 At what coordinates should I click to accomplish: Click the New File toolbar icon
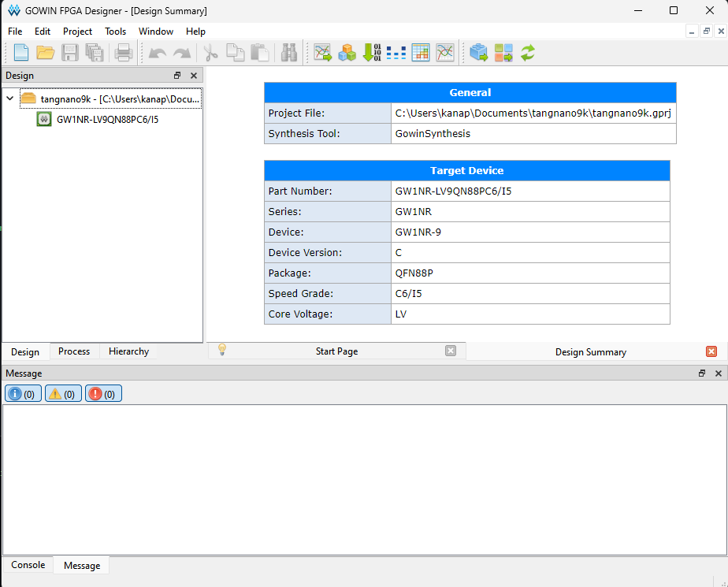(21, 53)
